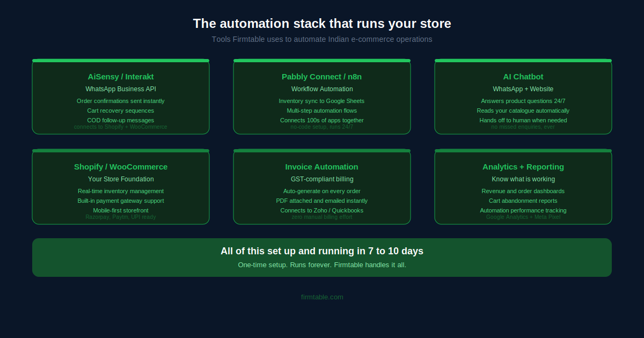Click the AI Chatbot card title

pos(523,77)
